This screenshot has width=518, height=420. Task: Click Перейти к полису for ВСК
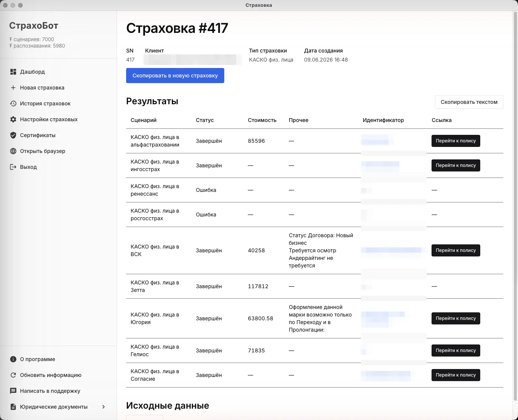[456, 250]
